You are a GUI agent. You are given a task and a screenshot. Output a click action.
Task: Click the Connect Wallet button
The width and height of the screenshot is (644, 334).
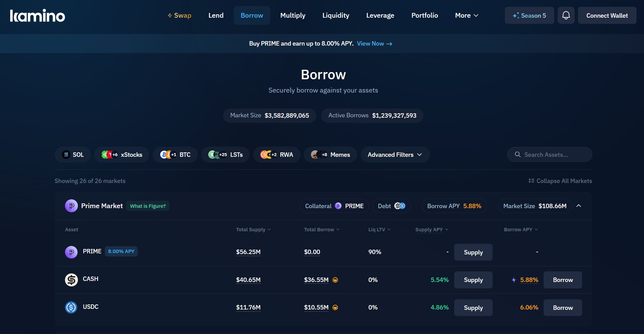click(x=607, y=16)
